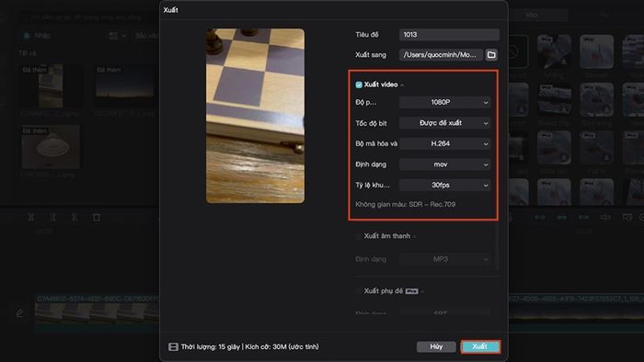Open the H.264 codec dropdown
Screen dimensions: 644x362
coord(444,143)
